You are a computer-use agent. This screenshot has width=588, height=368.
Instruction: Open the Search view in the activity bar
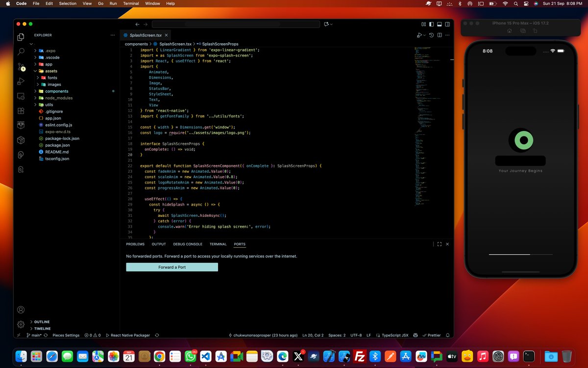tap(21, 51)
